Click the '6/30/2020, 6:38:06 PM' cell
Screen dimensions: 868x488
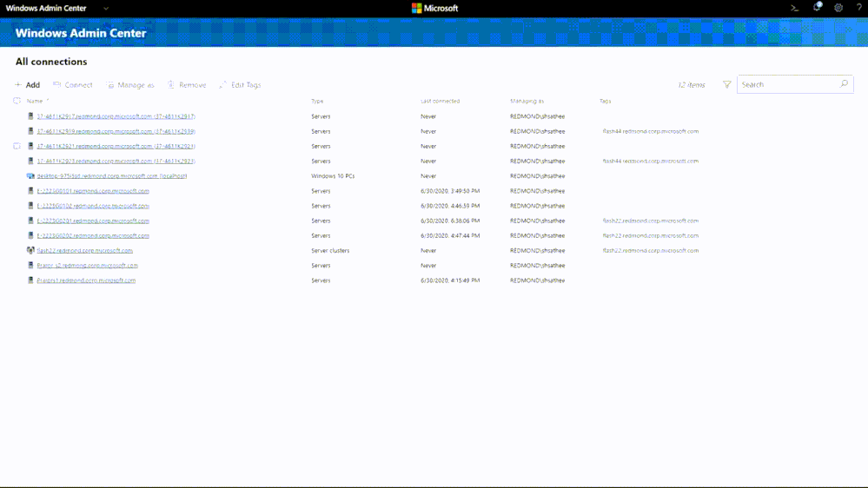(450, 221)
